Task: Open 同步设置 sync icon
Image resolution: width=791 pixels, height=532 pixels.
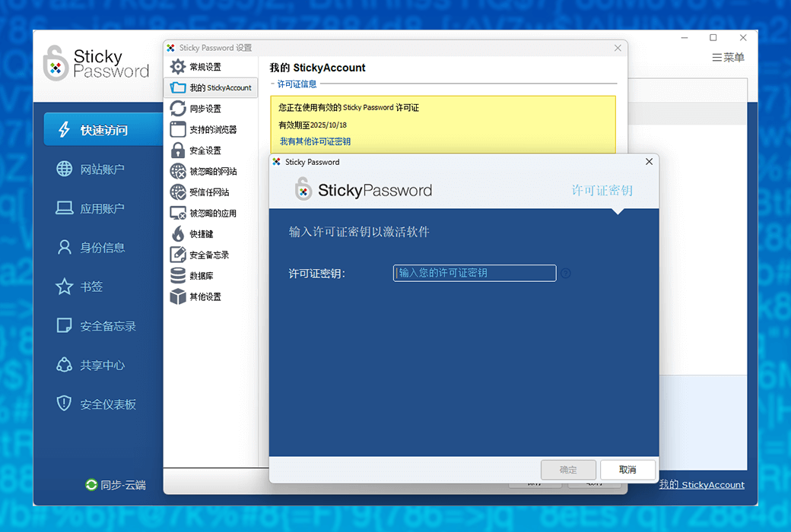Action: click(x=177, y=109)
